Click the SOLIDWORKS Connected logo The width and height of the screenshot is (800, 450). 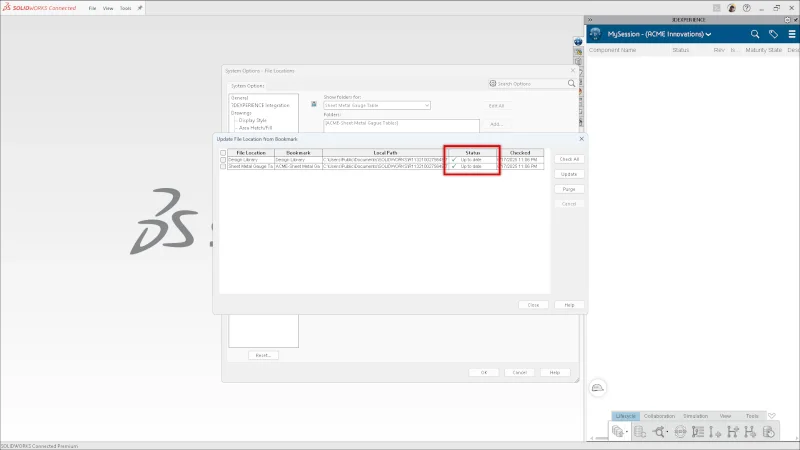coord(40,8)
